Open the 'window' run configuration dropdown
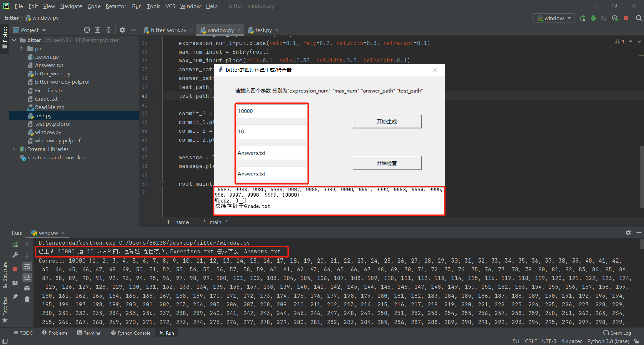The image size is (644, 345). tap(554, 18)
